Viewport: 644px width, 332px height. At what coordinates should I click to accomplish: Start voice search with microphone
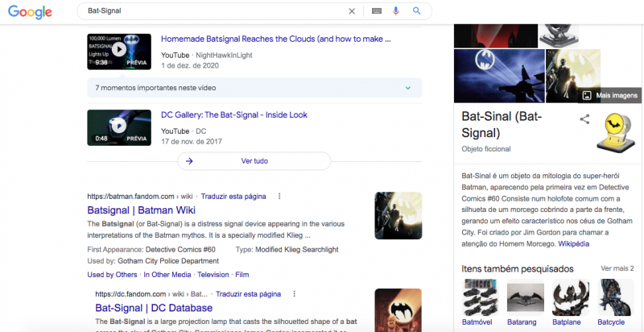coord(396,11)
